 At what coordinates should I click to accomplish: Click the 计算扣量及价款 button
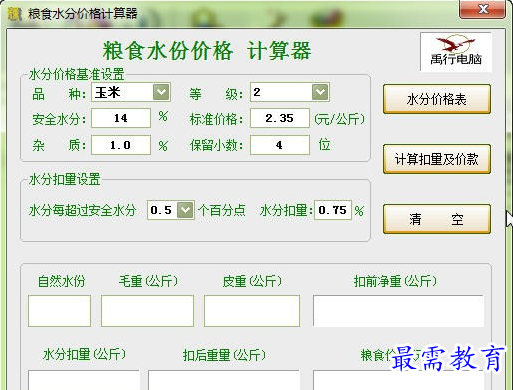(x=437, y=159)
